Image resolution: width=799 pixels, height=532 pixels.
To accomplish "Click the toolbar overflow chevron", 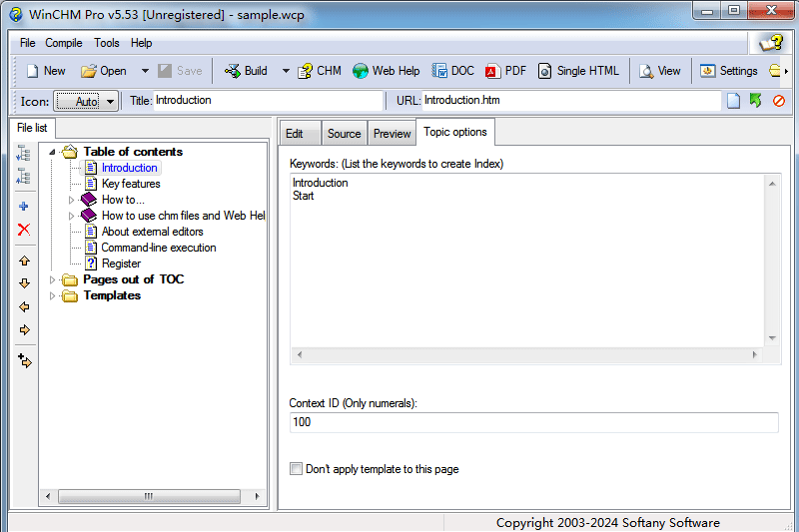I will point(786,71).
